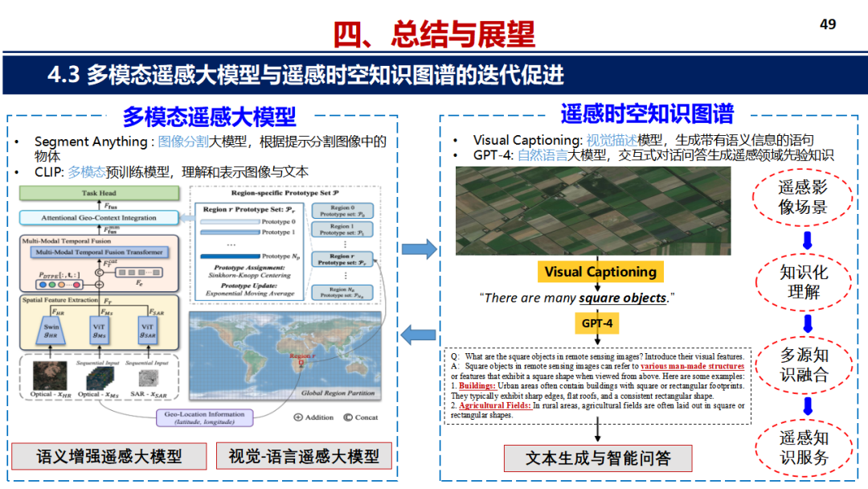Click the Global Region Partition world map
The width and height of the screenshot is (868, 489).
pos(285,355)
